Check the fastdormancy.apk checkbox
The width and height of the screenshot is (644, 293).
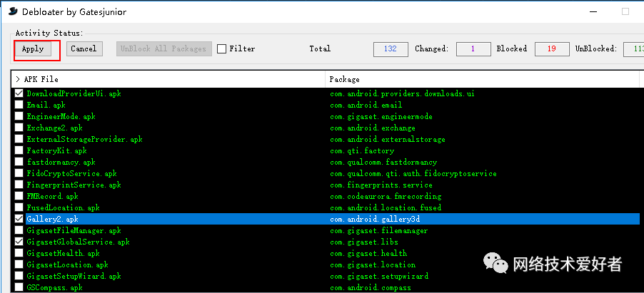tap(19, 162)
